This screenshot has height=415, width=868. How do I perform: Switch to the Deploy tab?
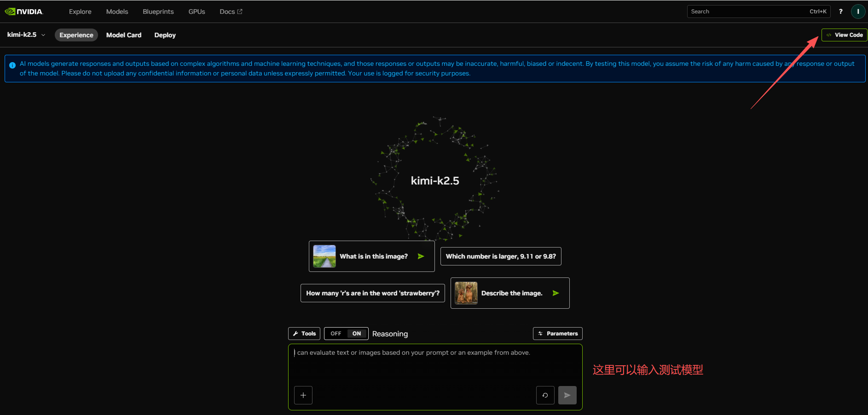click(165, 35)
